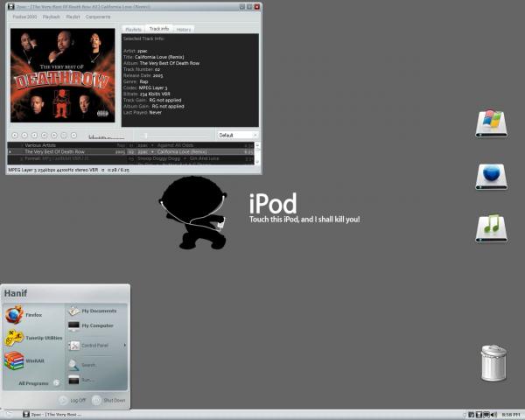This screenshot has width=525, height=420.
Task: Click the slider beside the Default dropdown
Action: pos(176,136)
